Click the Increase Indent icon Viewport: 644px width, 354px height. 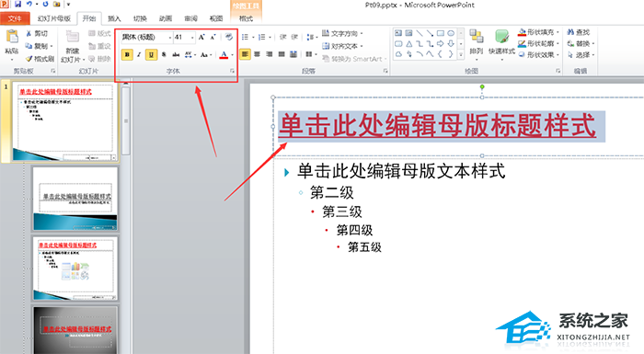click(294, 38)
